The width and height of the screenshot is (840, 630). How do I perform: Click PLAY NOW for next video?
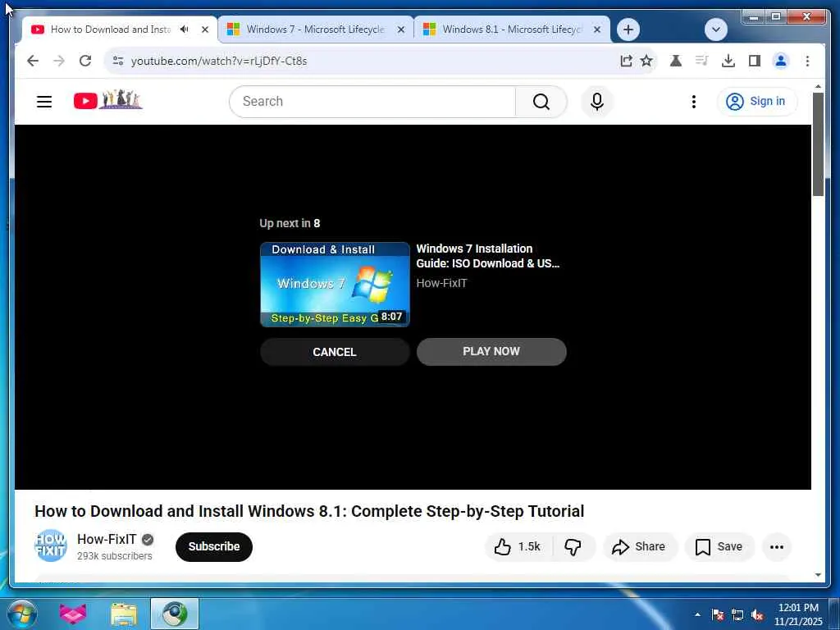coord(491,351)
